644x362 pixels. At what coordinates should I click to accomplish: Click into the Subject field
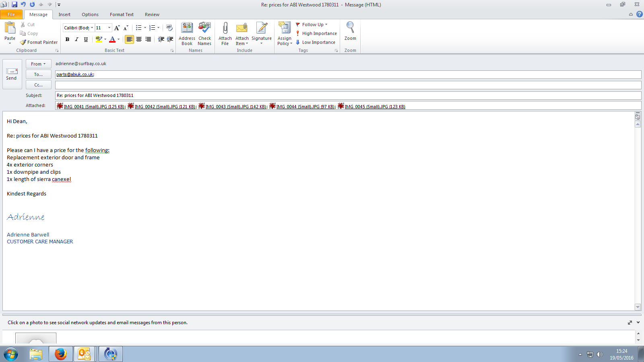348,95
